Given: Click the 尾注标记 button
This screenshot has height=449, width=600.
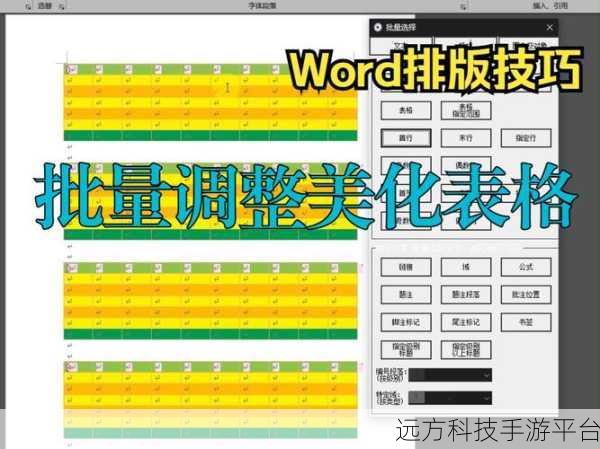Looking at the screenshot, I should (466, 322).
